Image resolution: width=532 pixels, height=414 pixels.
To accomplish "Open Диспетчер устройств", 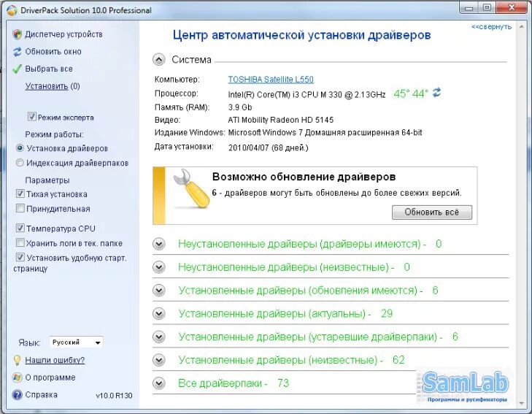I will [63, 34].
